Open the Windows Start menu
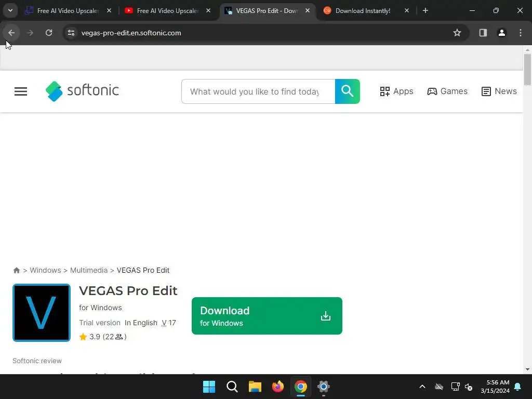 pyautogui.click(x=209, y=387)
